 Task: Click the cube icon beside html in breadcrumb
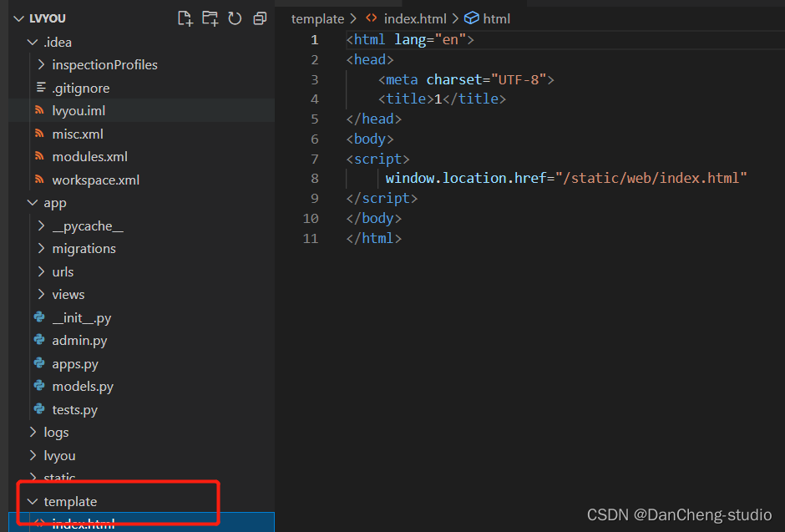click(x=472, y=18)
